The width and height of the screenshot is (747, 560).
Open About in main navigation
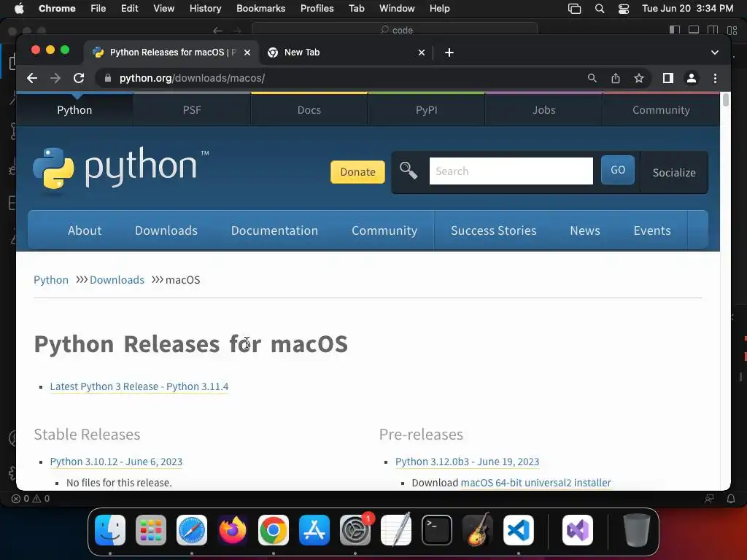[x=85, y=230]
